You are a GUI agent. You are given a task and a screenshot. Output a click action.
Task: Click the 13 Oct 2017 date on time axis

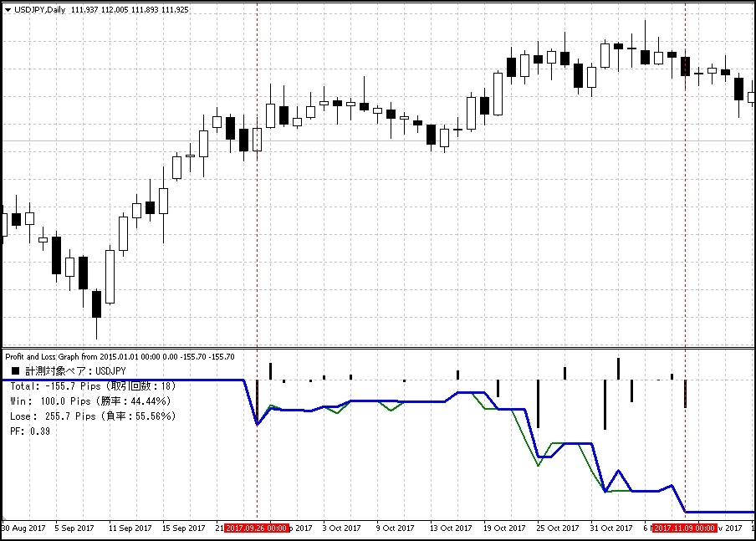pyautogui.click(x=452, y=528)
